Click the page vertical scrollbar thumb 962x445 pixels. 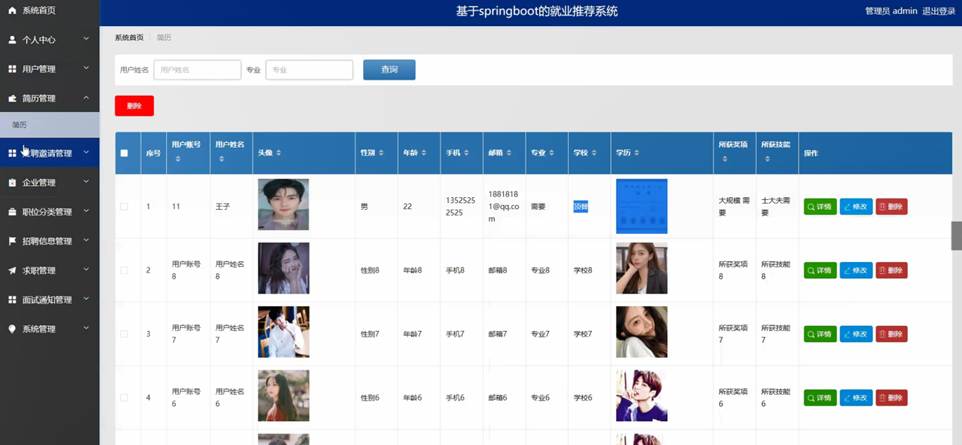pos(956,236)
